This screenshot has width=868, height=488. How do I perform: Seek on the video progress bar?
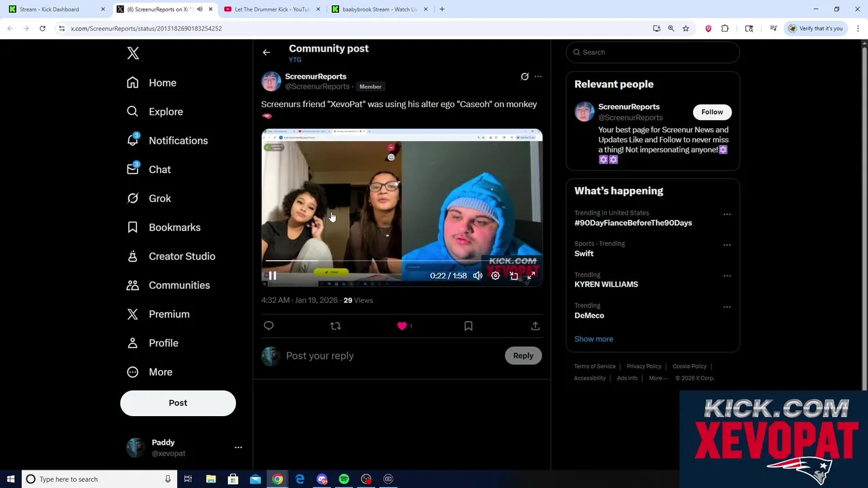tap(401, 261)
